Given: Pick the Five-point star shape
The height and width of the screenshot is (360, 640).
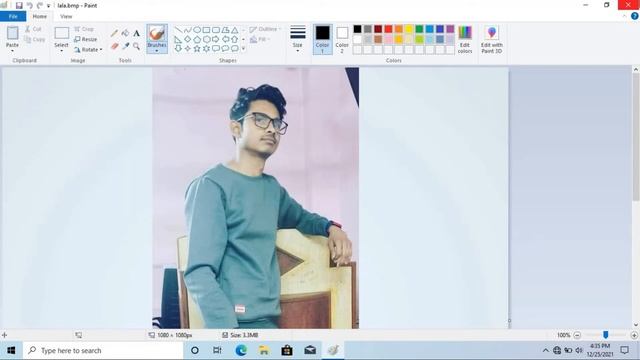Looking at the screenshot, I should click(x=197, y=49).
